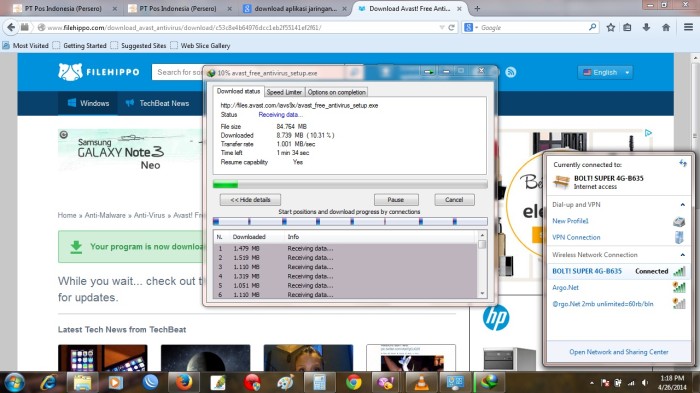
Task: Collapse the Wireless Network Connection section
Action: [x=683, y=255]
